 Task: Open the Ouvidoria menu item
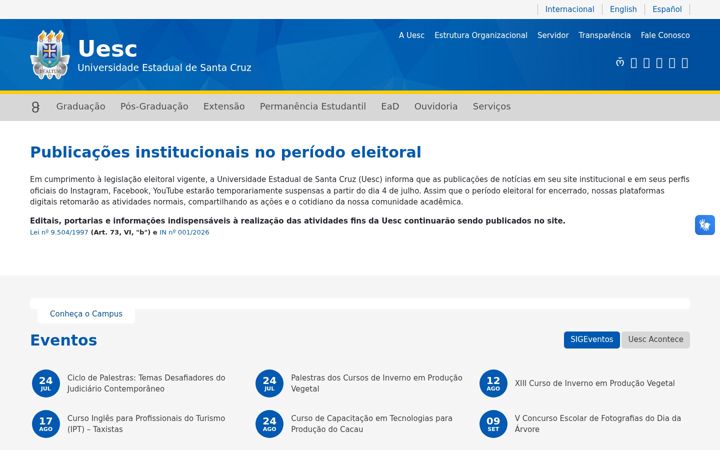[436, 107]
